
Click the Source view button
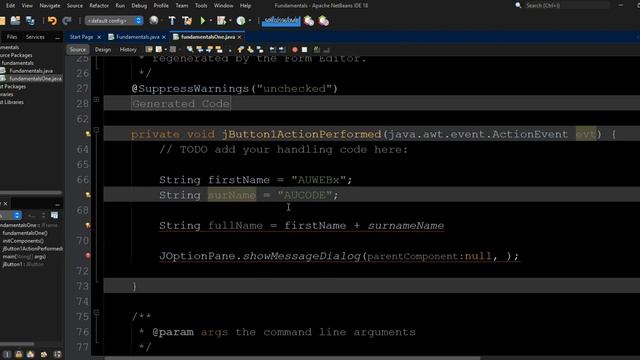click(78, 50)
